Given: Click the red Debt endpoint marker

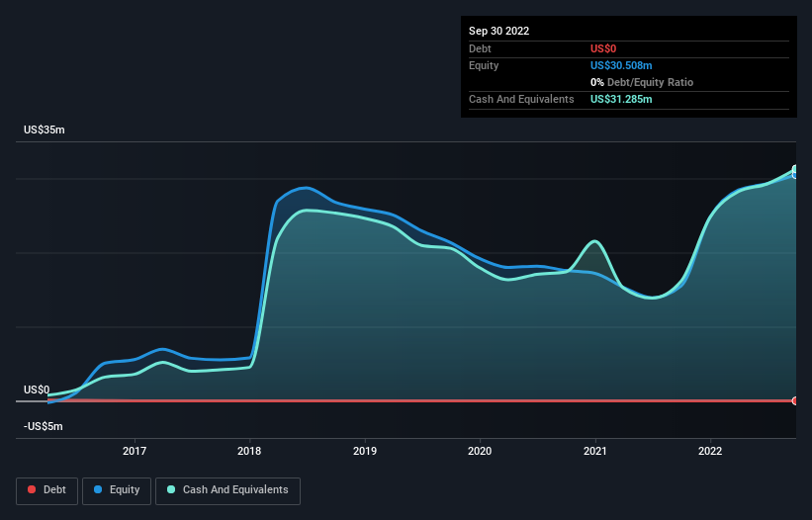Looking at the screenshot, I should click(795, 400).
